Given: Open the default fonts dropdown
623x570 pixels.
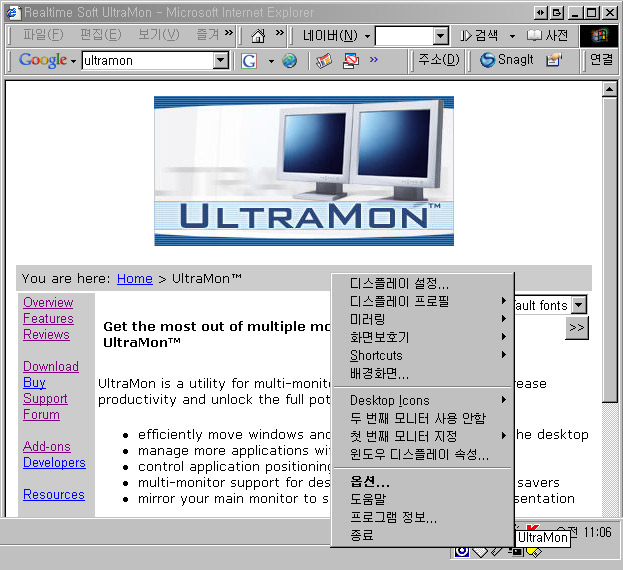Looking at the screenshot, I should click(x=579, y=305).
